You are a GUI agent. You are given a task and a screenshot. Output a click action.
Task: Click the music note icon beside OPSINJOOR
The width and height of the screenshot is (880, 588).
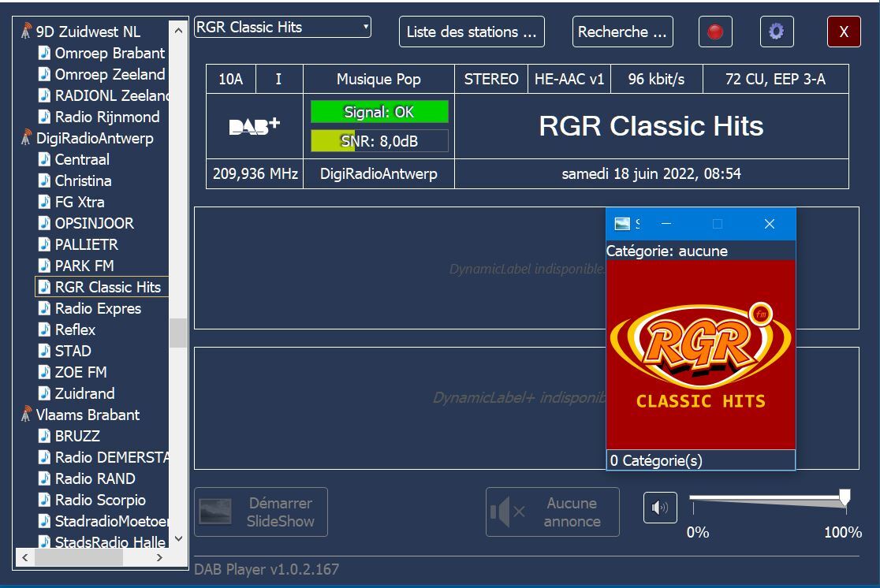(x=44, y=223)
